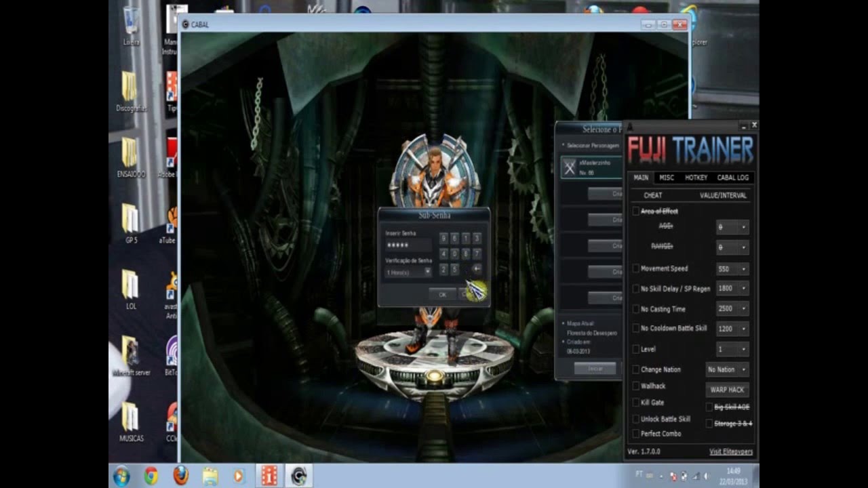Launch Firefox from the taskbar

tap(180, 476)
